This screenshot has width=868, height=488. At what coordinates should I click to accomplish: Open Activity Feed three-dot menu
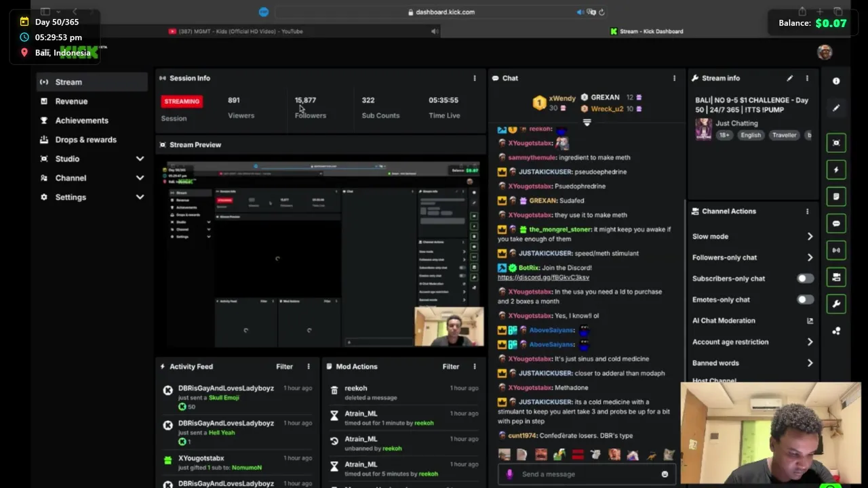tap(309, 367)
